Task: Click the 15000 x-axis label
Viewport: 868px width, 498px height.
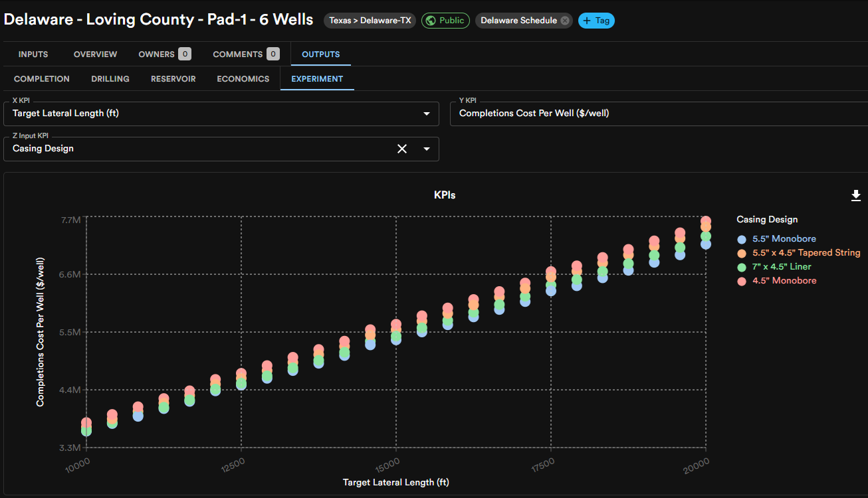Action: (x=387, y=464)
